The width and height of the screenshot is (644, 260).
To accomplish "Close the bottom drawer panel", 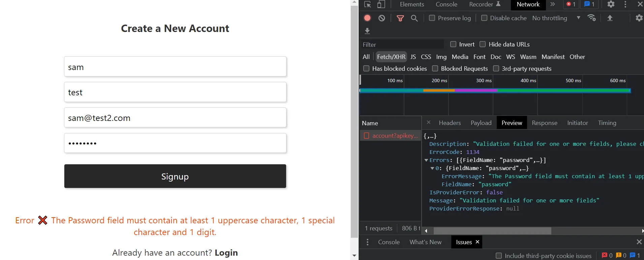I will (639, 242).
